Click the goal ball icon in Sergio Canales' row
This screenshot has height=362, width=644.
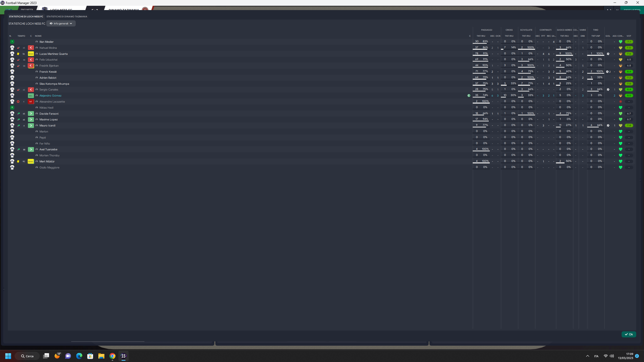(608, 89)
